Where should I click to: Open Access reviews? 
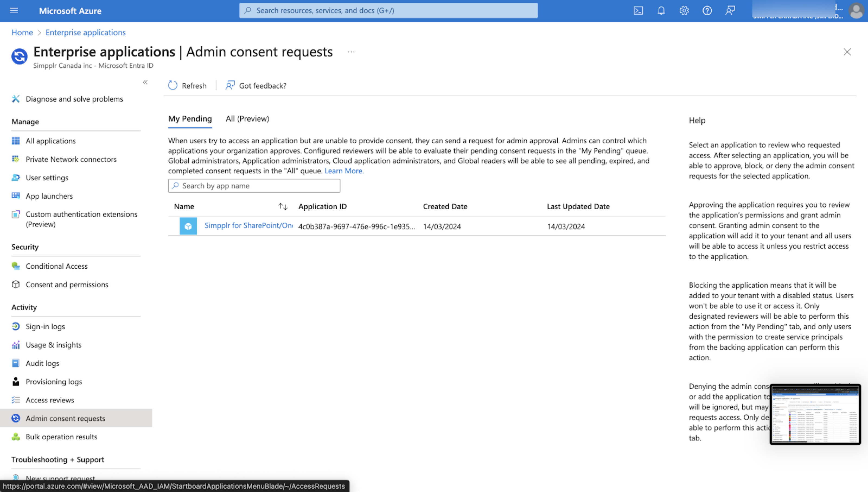pos(50,400)
